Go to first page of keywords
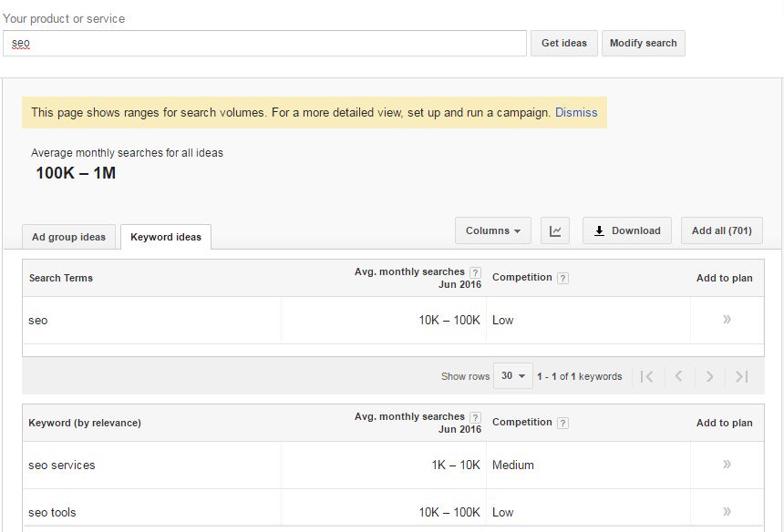The height and width of the screenshot is (532, 784). pyautogui.click(x=646, y=376)
